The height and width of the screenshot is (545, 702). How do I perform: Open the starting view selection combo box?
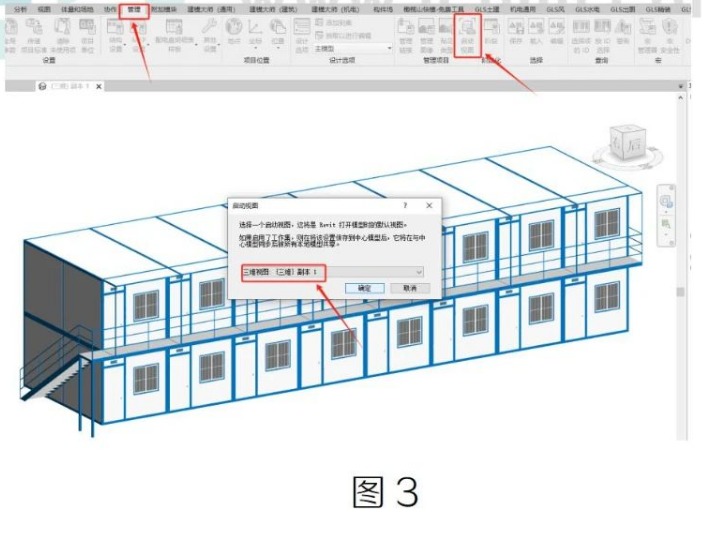pos(332,272)
